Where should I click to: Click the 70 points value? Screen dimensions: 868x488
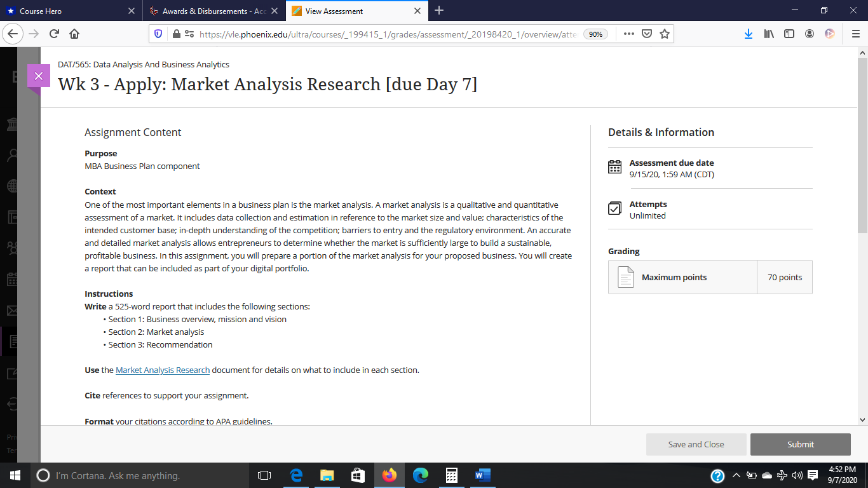pyautogui.click(x=785, y=277)
